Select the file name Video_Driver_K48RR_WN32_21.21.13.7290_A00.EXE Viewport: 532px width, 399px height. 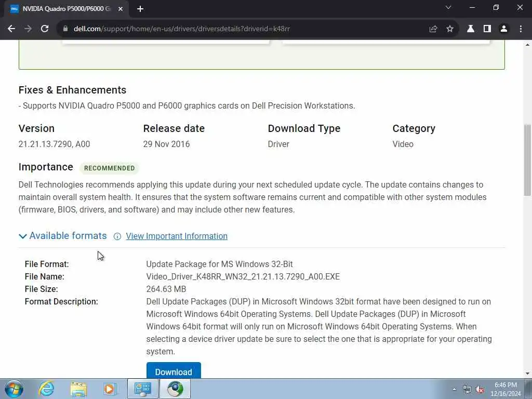[243, 276]
